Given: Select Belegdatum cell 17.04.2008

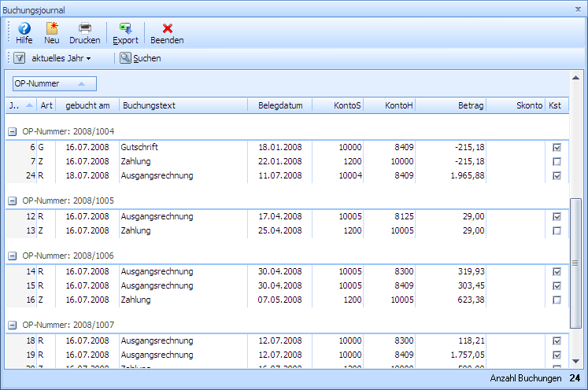Looking at the screenshot, I should point(279,216).
